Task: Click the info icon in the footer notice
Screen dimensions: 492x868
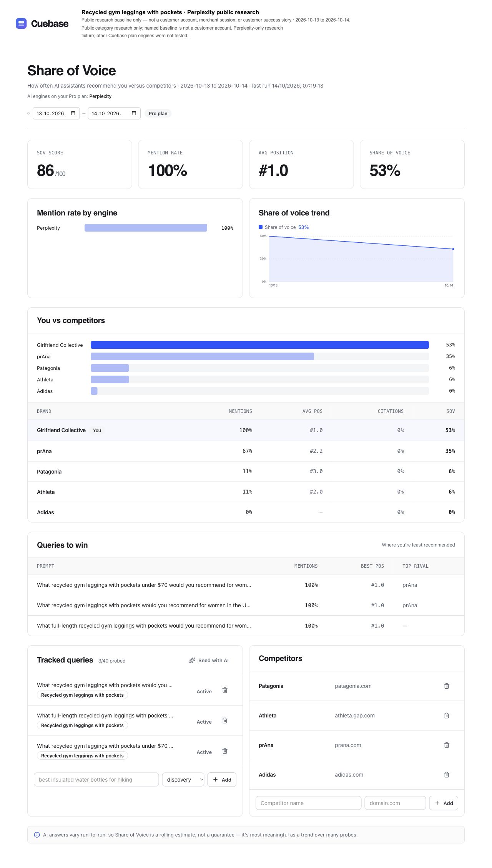Action: (37, 835)
